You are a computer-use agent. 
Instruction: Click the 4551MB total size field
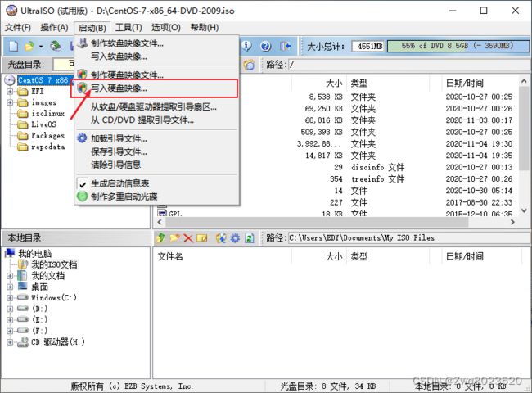point(368,46)
